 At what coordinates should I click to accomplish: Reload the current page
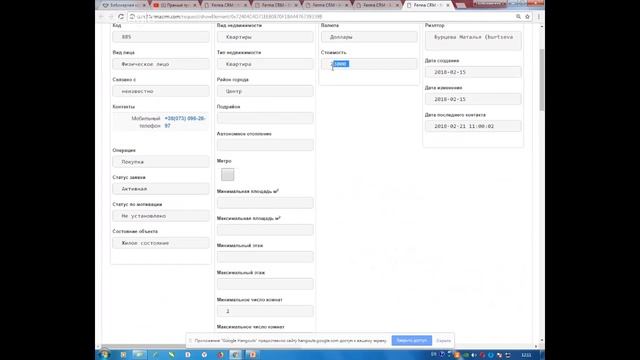121,17
